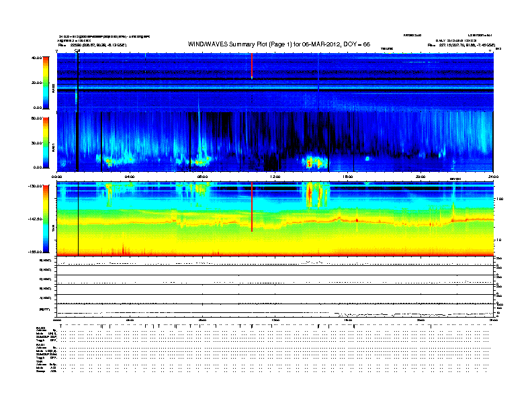This screenshot has height=411, width=532.
Task: Click the bright red burst near 14:00 in RAD1
Action: click(x=310, y=163)
